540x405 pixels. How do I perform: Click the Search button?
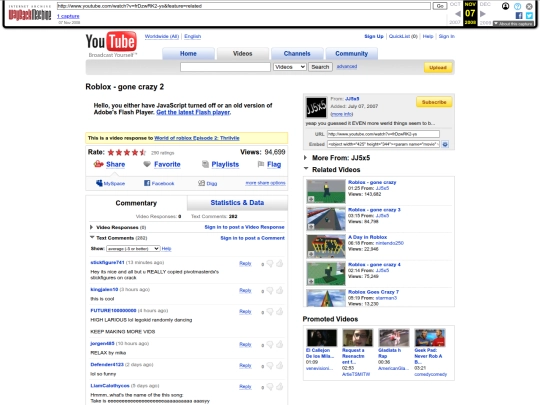(320, 67)
